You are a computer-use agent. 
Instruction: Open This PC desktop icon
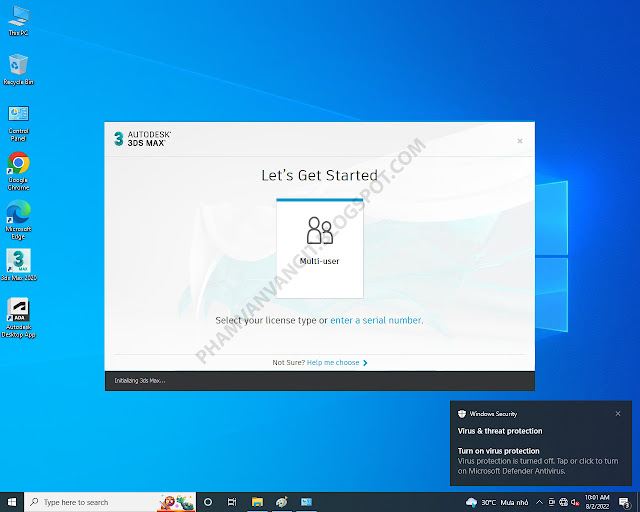pyautogui.click(x=18, y=21)
